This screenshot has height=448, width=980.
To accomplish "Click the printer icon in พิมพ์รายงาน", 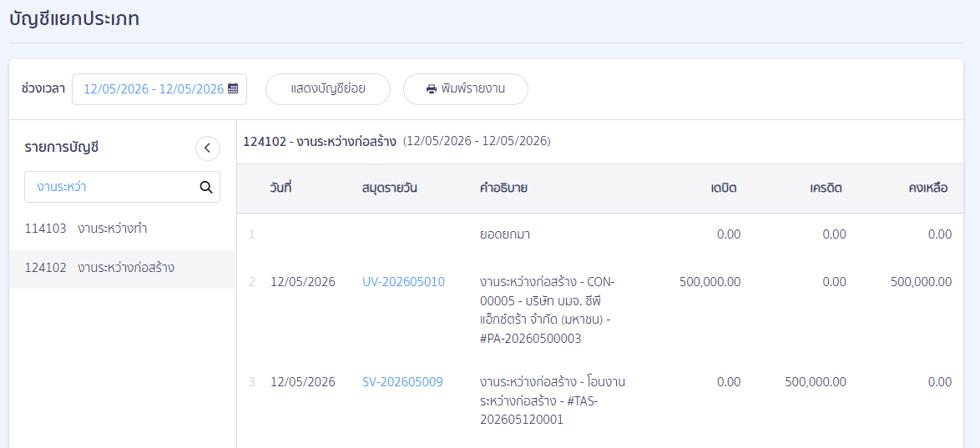I will point(432,89).
